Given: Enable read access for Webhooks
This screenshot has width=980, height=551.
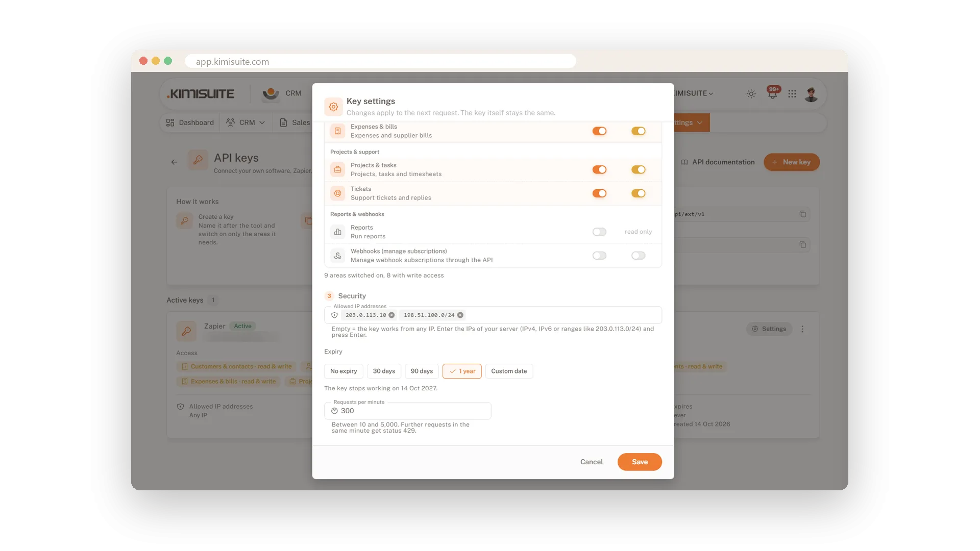Looking at the screenshot, I should click(x=599, y=256).
